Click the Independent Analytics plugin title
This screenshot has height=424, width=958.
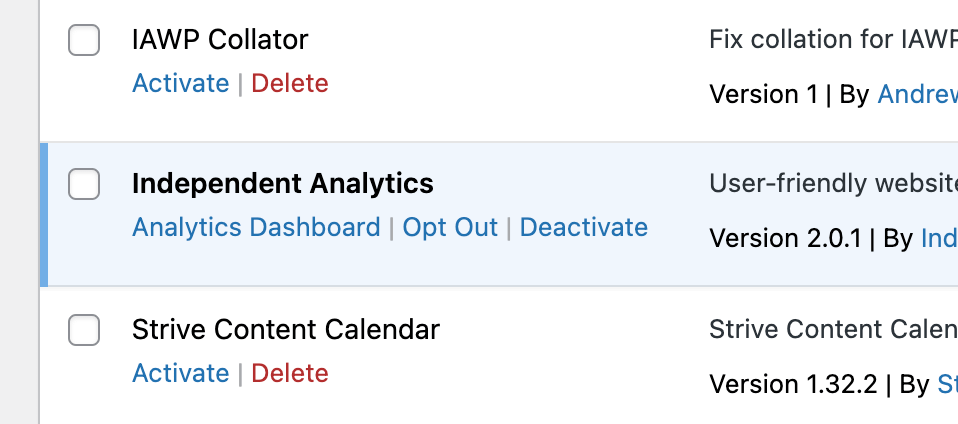click(x=283, y=184)
